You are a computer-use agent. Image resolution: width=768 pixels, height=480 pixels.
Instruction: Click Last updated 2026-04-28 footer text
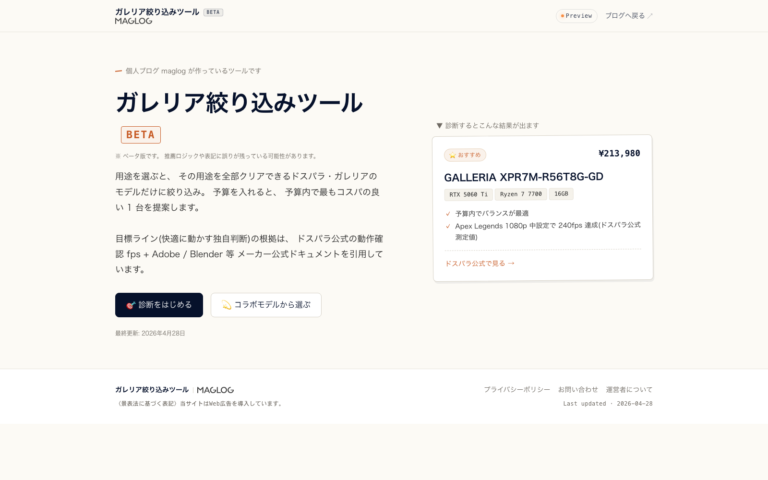click(x=608, y=404)
